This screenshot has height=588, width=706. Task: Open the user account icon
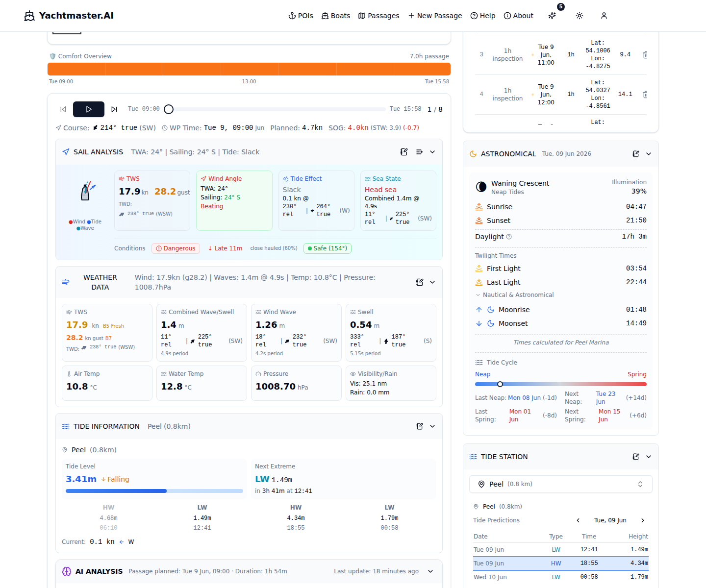pos(604,16)
